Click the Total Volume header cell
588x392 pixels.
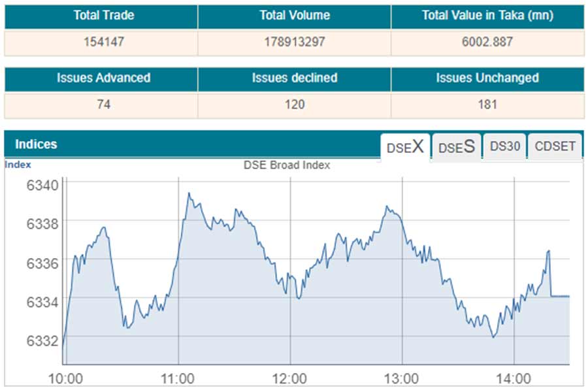pos(294,15)
